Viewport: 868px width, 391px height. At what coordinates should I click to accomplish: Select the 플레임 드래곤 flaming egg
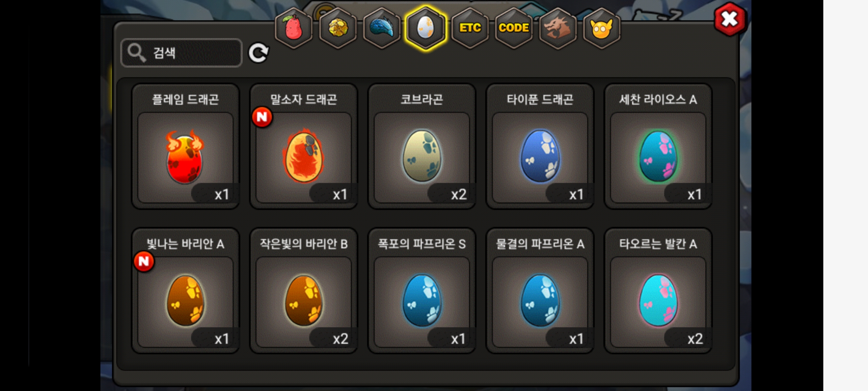tap(185, 147)
